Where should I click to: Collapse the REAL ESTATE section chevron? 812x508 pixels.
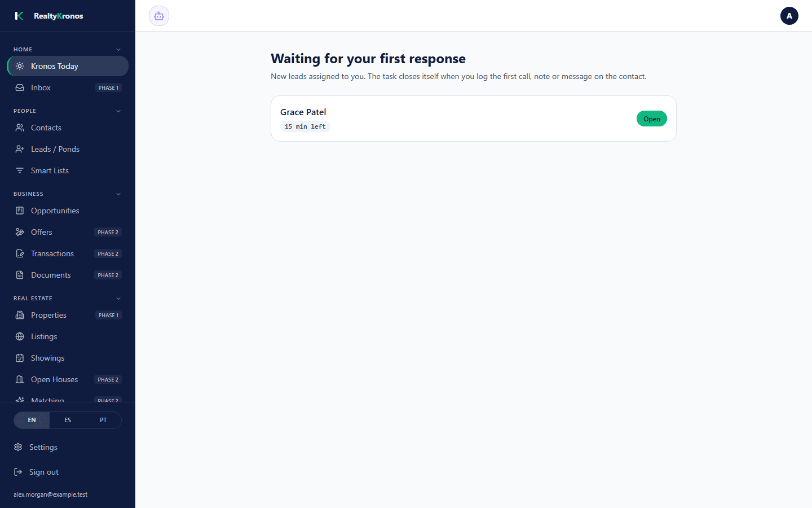click(x=118, y=299)
